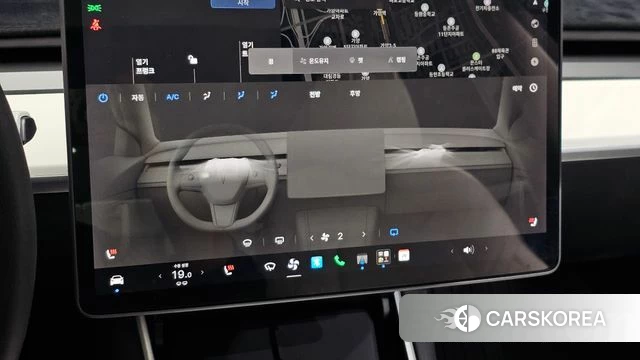Select 캠핑 camp mode option
640x360 pixels.
tap(397, 60)
